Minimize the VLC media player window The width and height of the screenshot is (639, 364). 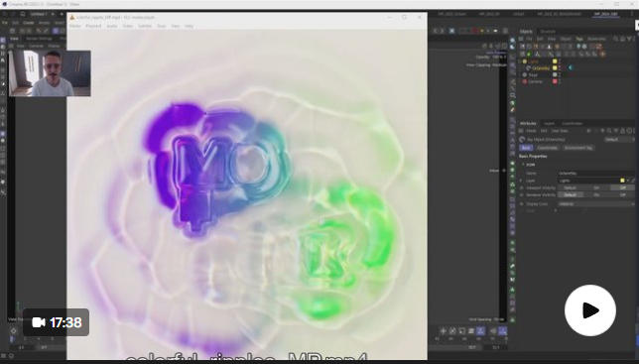[389, 18]
